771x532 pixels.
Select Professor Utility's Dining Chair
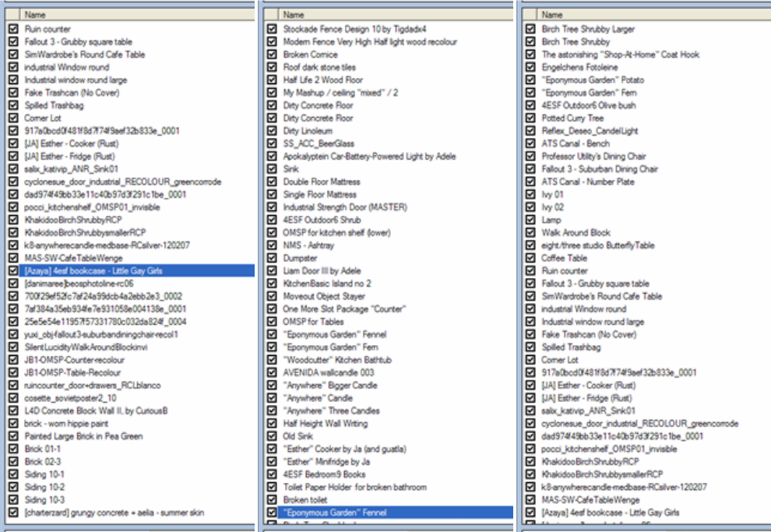tap(594, 157)
